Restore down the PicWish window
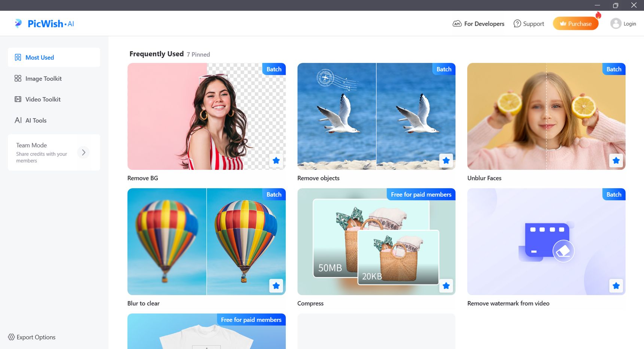644x349 pixels. 616,5
